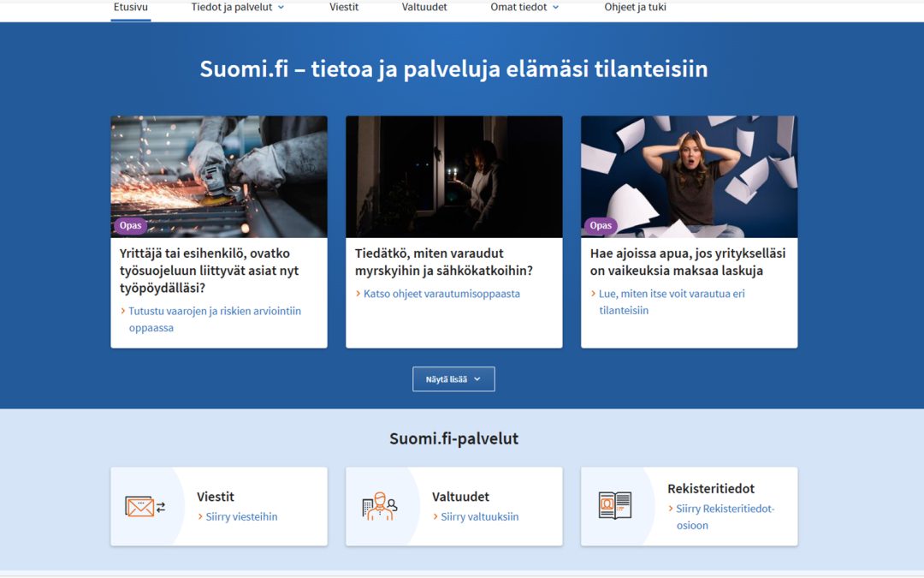The image size is (924, 578).
Task: Select the Etusivu tab
Action: point(130,7)
